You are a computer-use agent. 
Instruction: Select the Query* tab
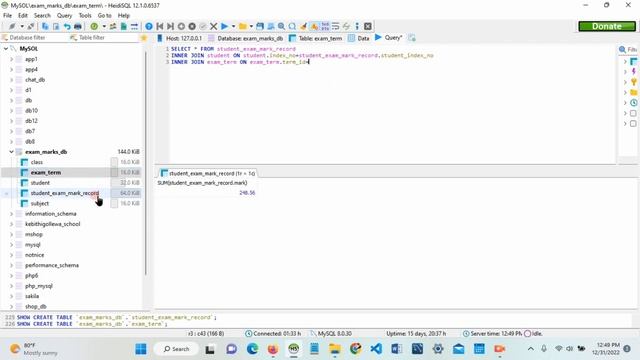(x=389, y=38)
